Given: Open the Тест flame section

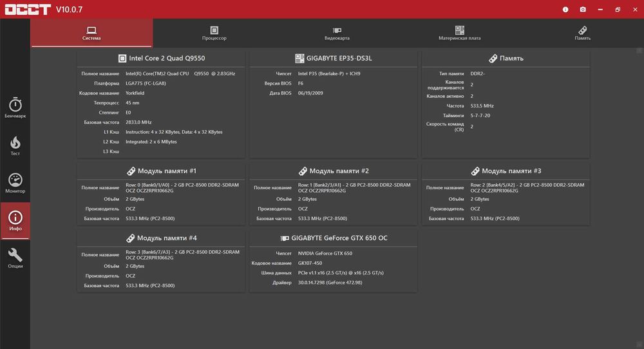Looking at the screenshot, I should coord(15,146).
